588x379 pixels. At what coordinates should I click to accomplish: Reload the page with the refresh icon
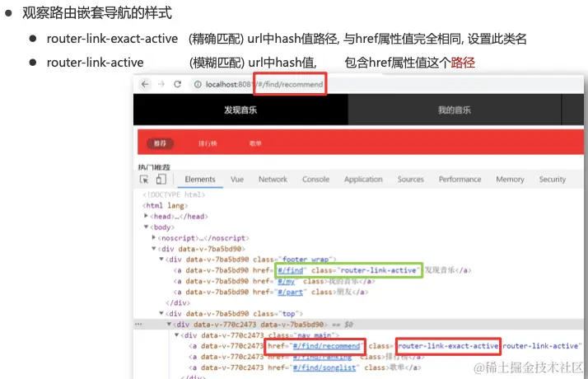click(177, 84)
